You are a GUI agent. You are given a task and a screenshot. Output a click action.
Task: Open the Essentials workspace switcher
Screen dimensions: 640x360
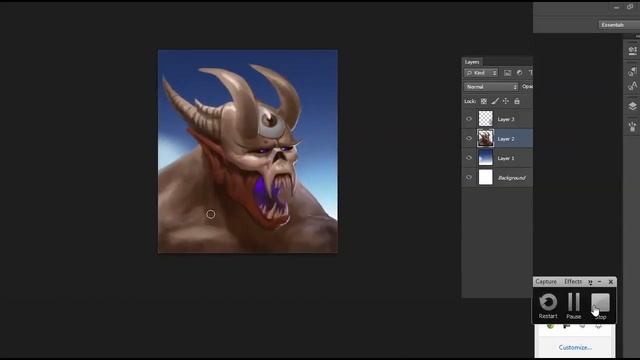coord(619,25)
